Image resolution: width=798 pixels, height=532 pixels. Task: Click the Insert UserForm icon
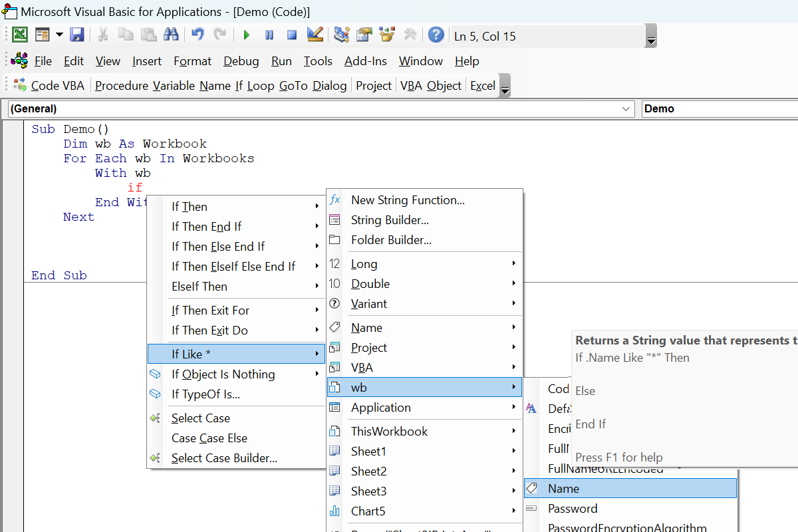coord(43,35)
